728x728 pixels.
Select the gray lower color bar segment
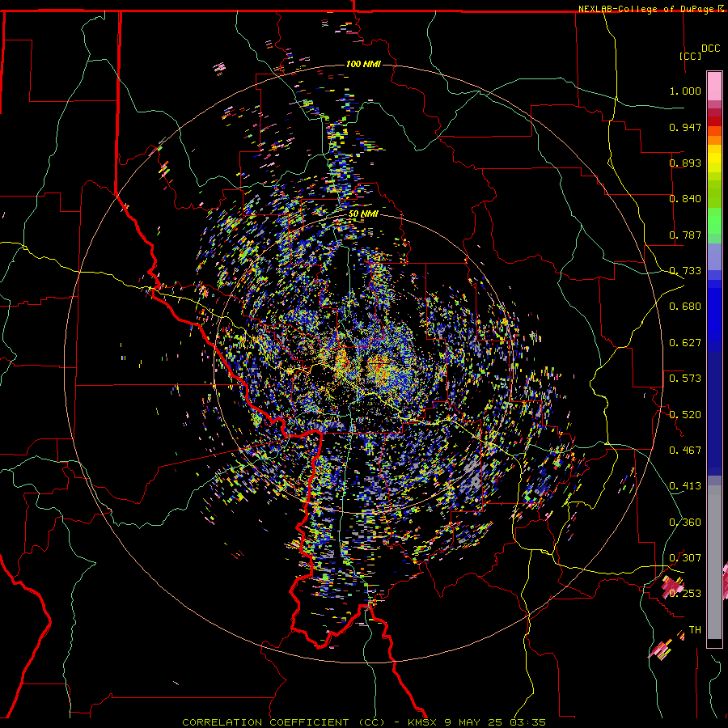pyautogui.click(x=714, y=562)
